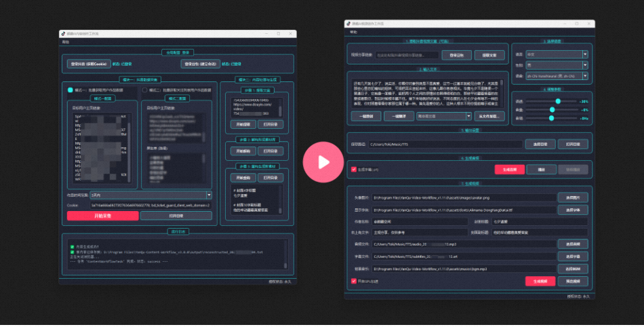Toggle the 开启GPU加速 checkbox

click(x=353, y=281)
